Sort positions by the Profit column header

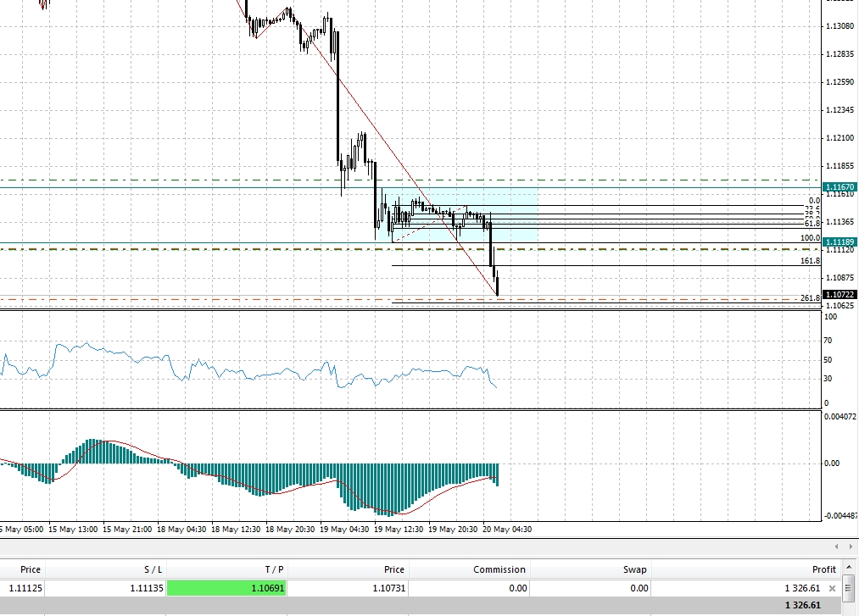coord(823,569)
